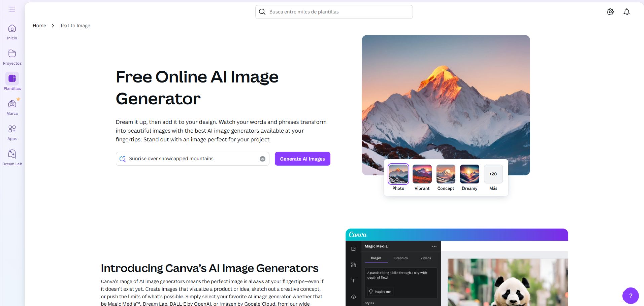This screenshot has height=306, width=644.
Task: Switch to Videos tab in Magic Media
Action: (x=426, y=258)
